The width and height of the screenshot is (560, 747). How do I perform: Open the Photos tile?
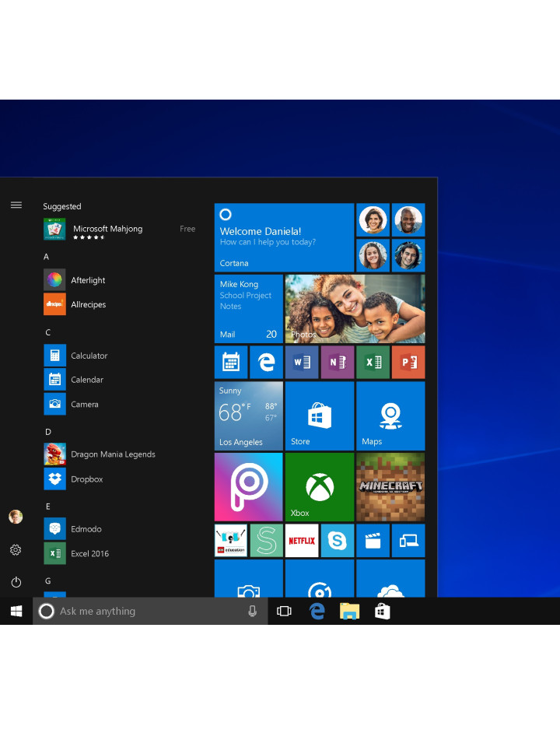coord(355,308)
